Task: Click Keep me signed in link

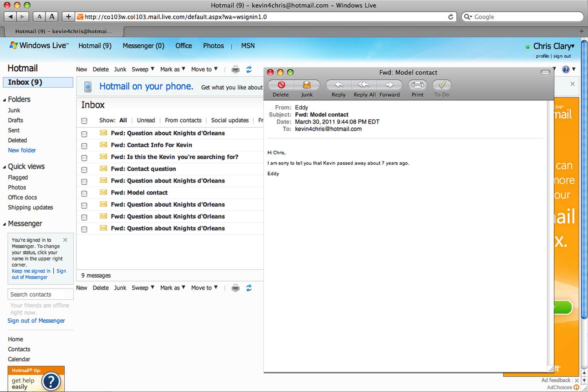Action: (31, 271)
